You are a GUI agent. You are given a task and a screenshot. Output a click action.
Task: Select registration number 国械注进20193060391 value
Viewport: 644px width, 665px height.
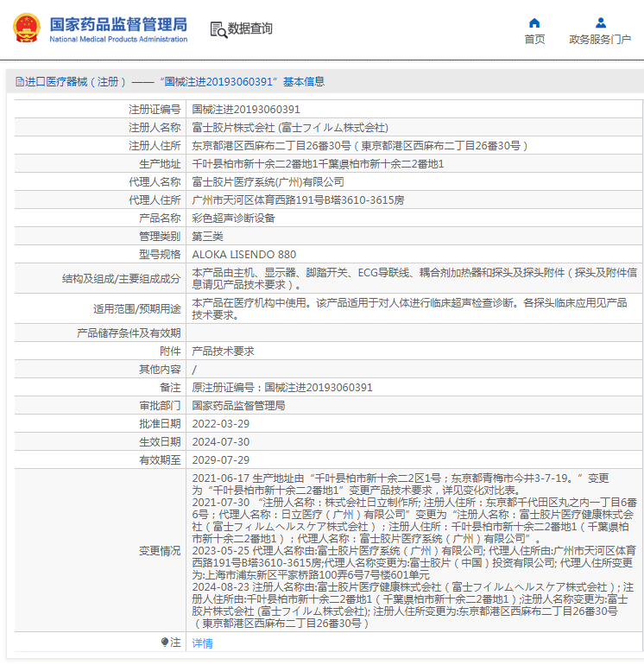tap(246, 110)
